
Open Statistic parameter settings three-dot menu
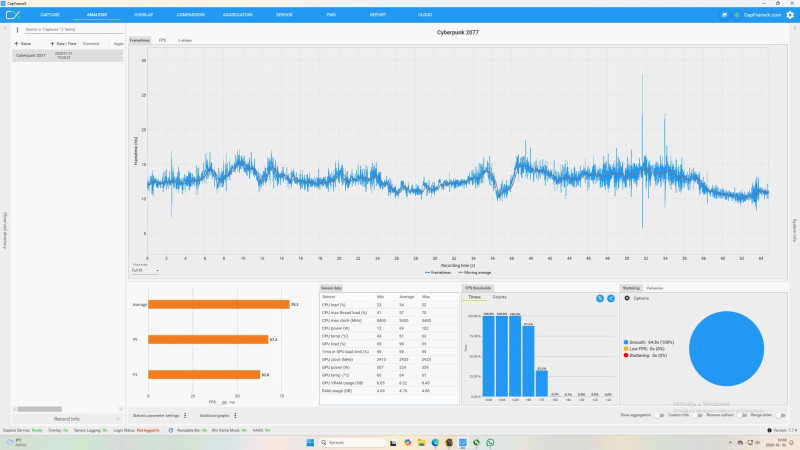point(185,415)
